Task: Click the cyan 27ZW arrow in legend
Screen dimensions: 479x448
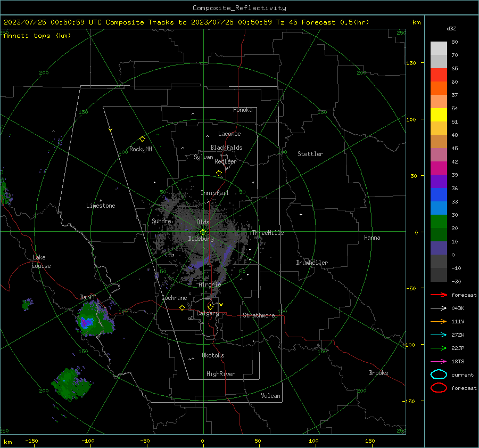Action: pyautogui.click(x=439, y=335)
